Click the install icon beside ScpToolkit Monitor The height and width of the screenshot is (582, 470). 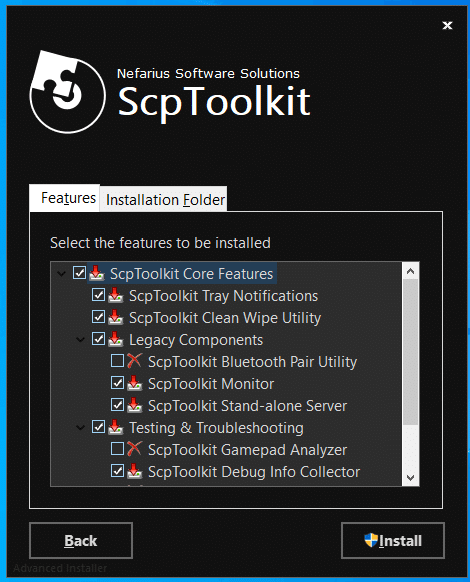[134, 383]
